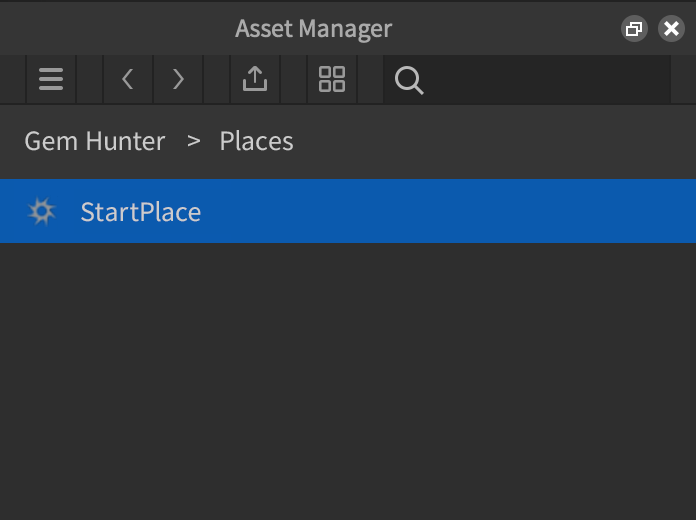Click the bulk import upload icon
Image resolution: width=696 pixels, height=520 pixels.
coord(255,80)
